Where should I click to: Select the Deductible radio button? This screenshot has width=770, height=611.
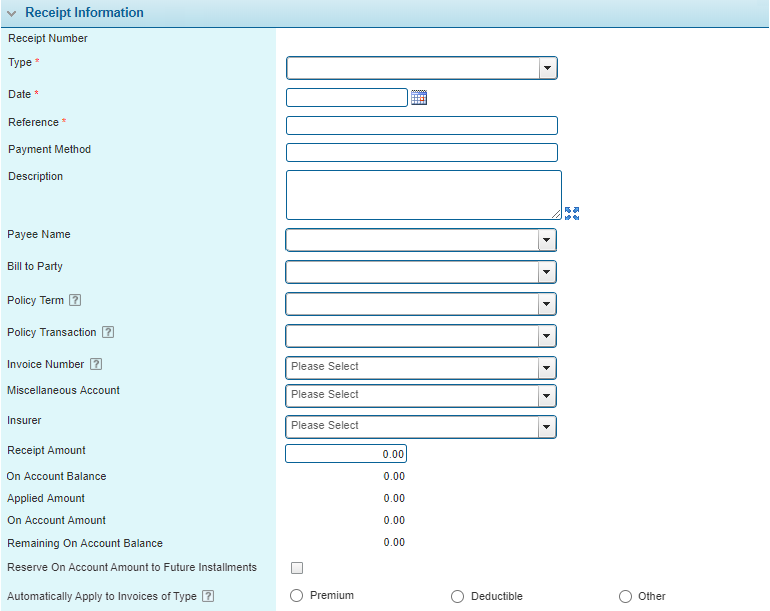click(x=457, y=597)
